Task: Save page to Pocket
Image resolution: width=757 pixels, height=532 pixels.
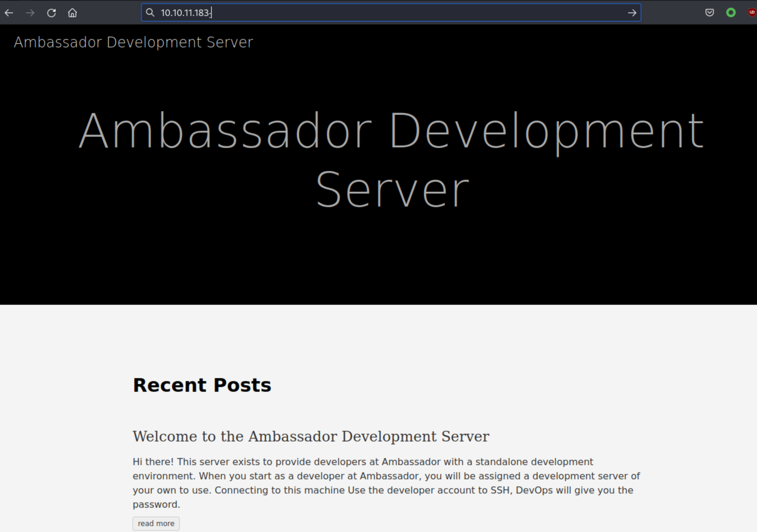Action: coord(709,12)
